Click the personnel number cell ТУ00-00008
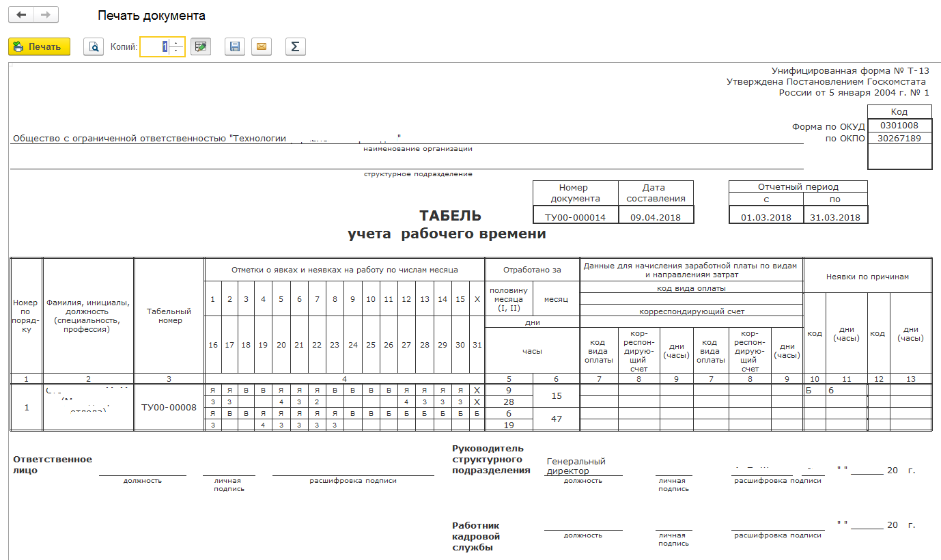 (169, 408)
